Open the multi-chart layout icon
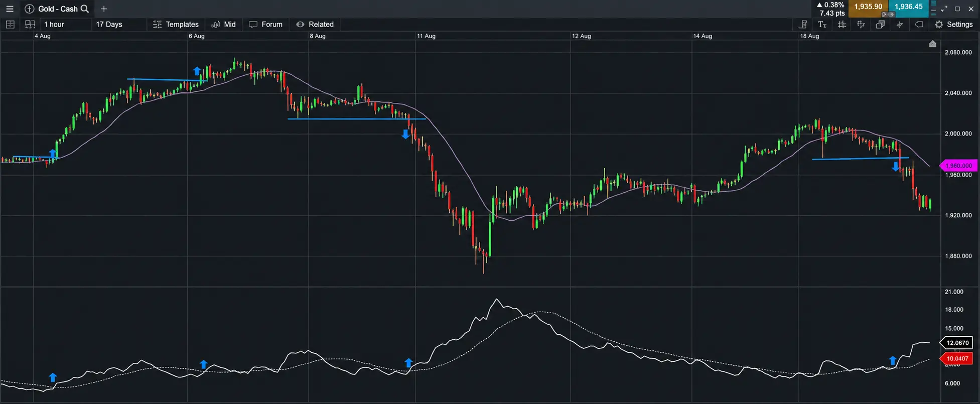 [30, 25]
